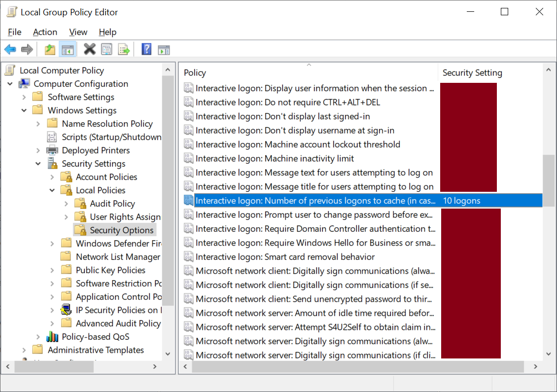Collapse the Local Policies node
The image size is (557, 392).
[x=52, y=190]
